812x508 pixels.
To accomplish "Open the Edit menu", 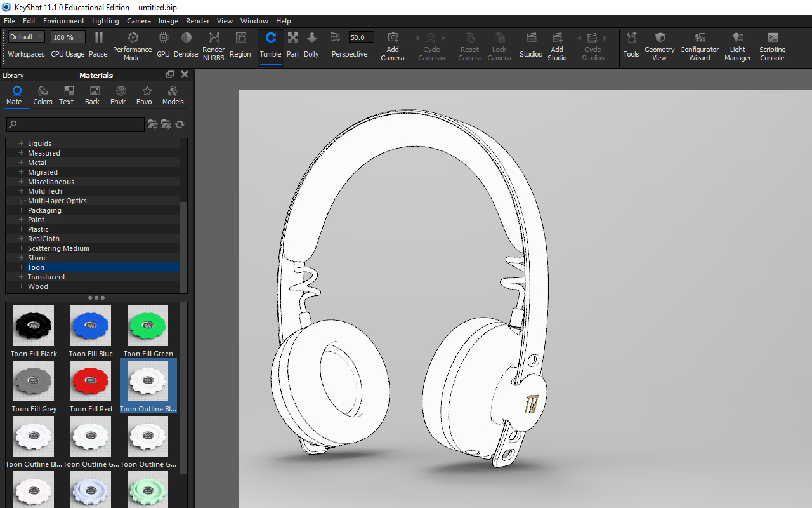I will point(29,21).
